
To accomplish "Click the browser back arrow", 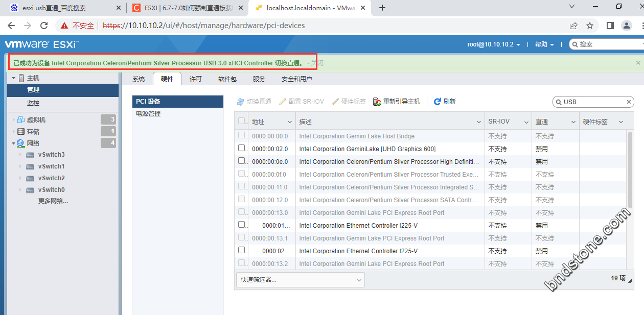I will pyautogui.click(x=11, y=26).
